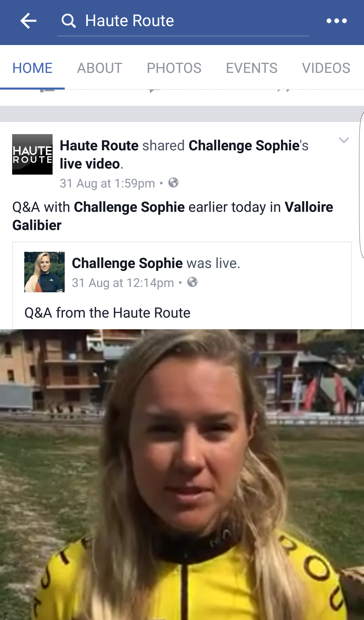Click Challenge Sophie's profile picture
The width and height of the screenshot is (364, 620).
tap(44, 272)
